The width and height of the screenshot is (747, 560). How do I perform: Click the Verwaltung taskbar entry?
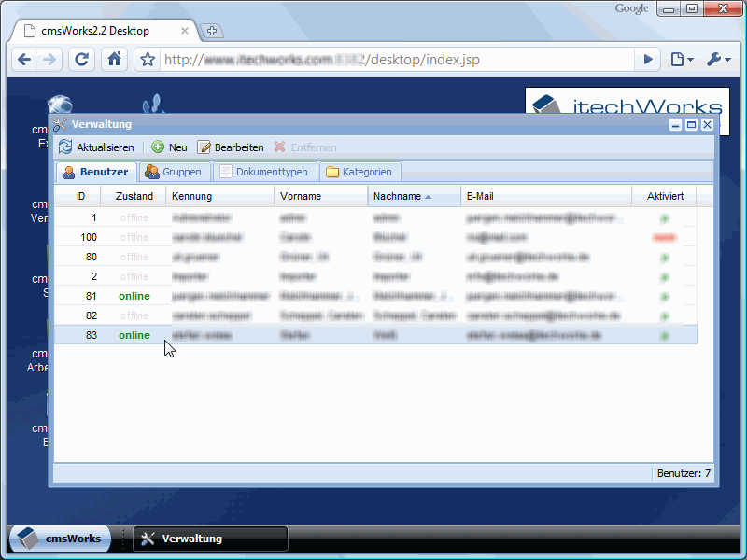tap(210, 539)
